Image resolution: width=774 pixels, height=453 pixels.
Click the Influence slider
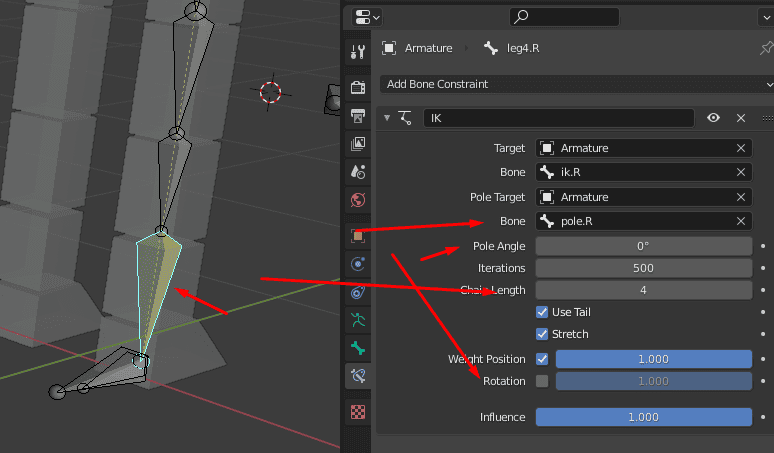click(643, 417)
